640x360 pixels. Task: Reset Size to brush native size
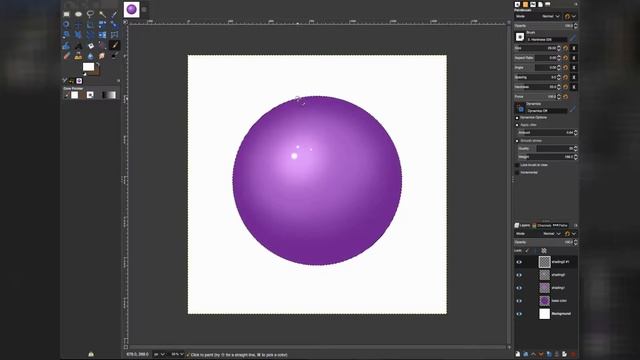(x=566, y=48)
